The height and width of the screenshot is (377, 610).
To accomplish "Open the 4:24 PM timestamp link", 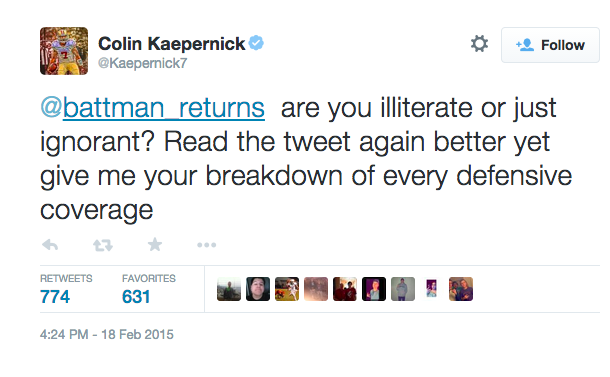I will point(107,335).
